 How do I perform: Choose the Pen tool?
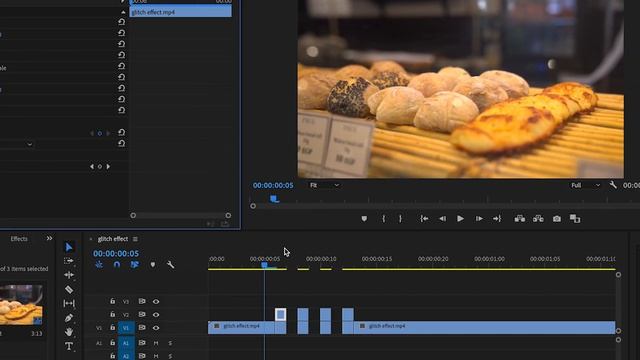pos(69,318)
